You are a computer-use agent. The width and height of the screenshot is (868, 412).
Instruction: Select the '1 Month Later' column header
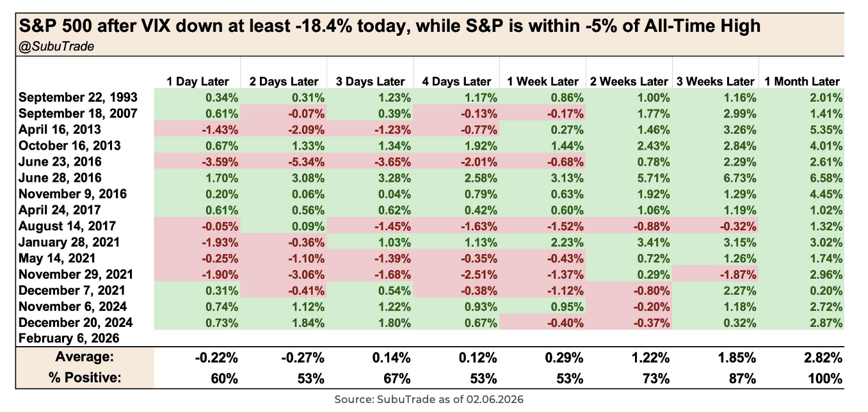[x=801, y=81]
